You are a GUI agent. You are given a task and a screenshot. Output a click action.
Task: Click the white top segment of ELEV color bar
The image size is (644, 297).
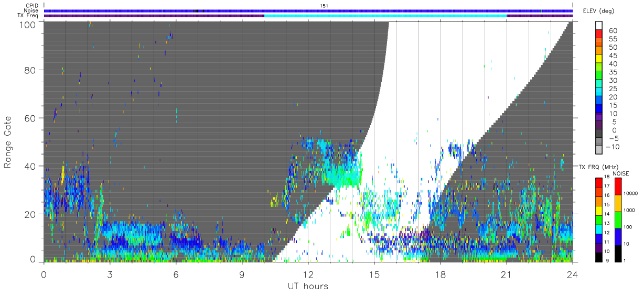[599, 26]
